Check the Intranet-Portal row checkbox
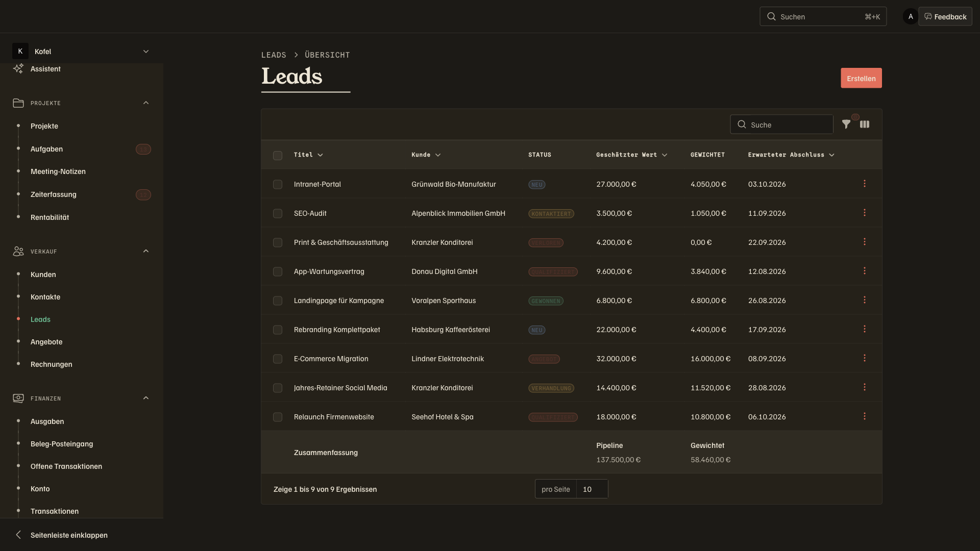This screenshot has height=551, width=980. 278,185
